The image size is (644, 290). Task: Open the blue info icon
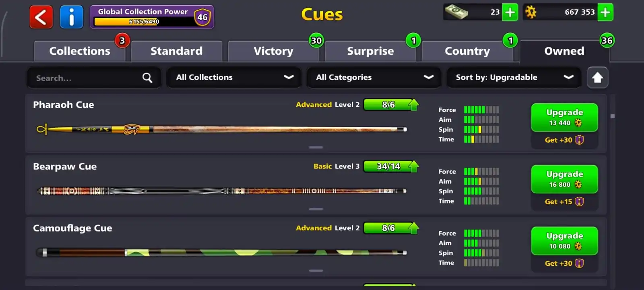tap(71, 17)
